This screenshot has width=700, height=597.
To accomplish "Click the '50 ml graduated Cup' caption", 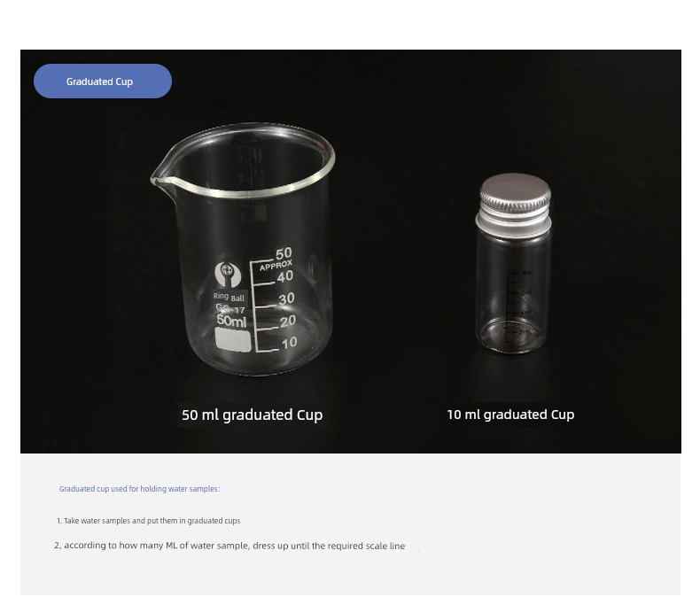I will coord(253,415).
